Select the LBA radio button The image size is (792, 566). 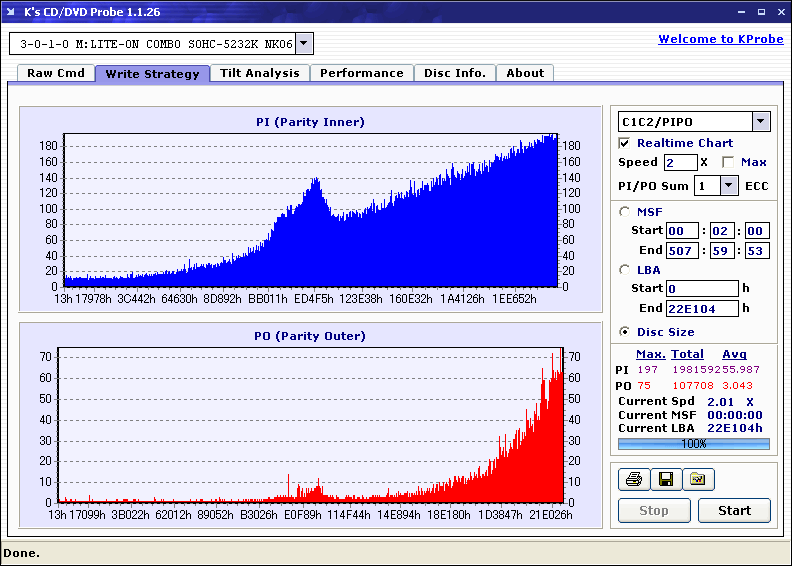pyautogui.click(x=625, y=270)
